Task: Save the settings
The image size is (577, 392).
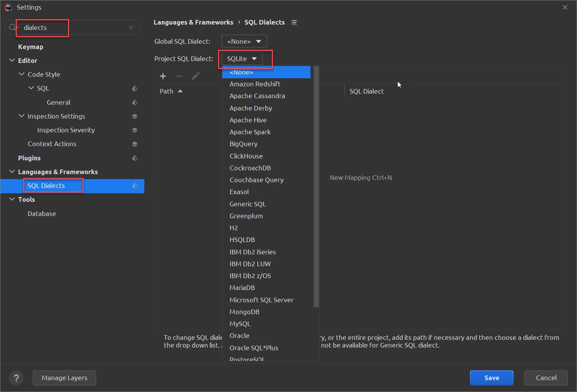Action: click(x=491, y=378)
